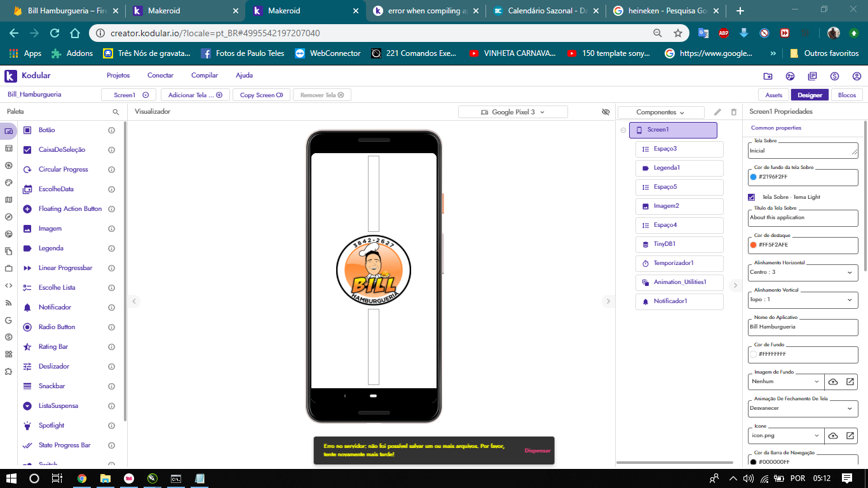868x488 pixels.
Task: Select the Animation_Utilities1 component
Action: pos(679,283)
